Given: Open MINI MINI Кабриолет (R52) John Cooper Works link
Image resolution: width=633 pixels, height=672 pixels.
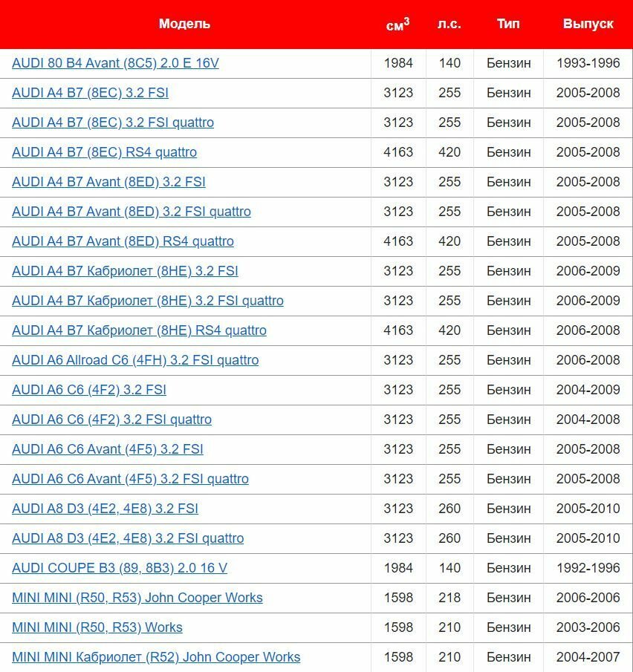Looking at the screenshot, I should (156, 657).
